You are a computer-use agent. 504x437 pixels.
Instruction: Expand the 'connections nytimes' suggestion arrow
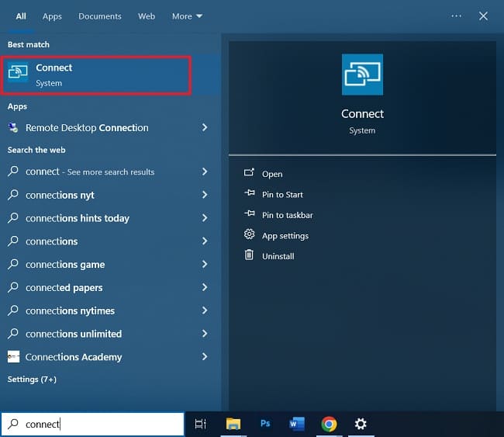pos(205,310)
